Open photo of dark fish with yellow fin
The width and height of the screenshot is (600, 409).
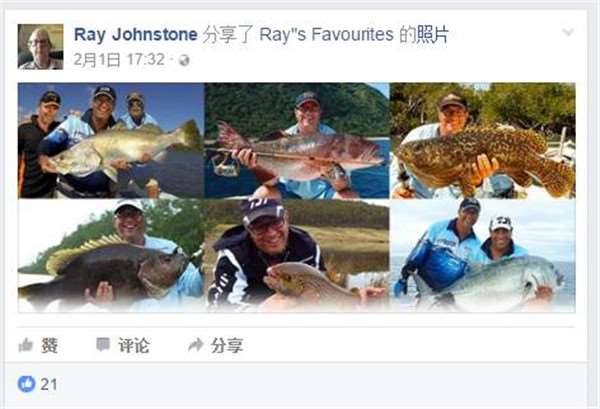(x=111, y=255)
